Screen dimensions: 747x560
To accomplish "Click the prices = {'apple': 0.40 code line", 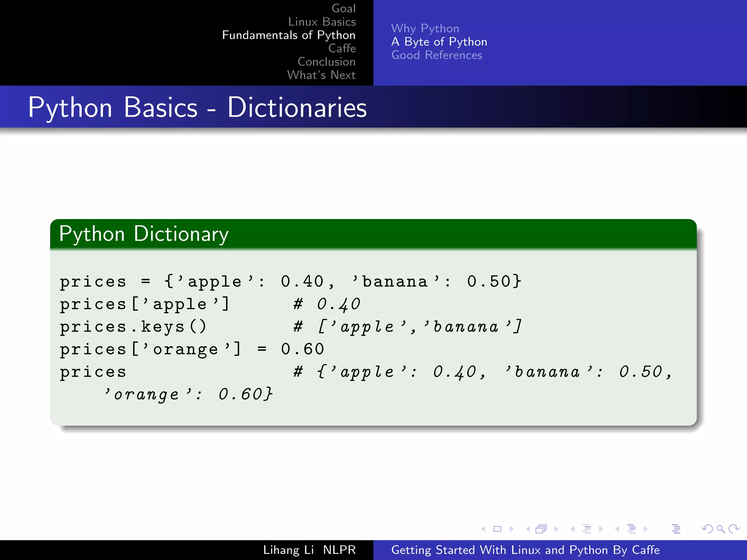I will tap(291, 281).
